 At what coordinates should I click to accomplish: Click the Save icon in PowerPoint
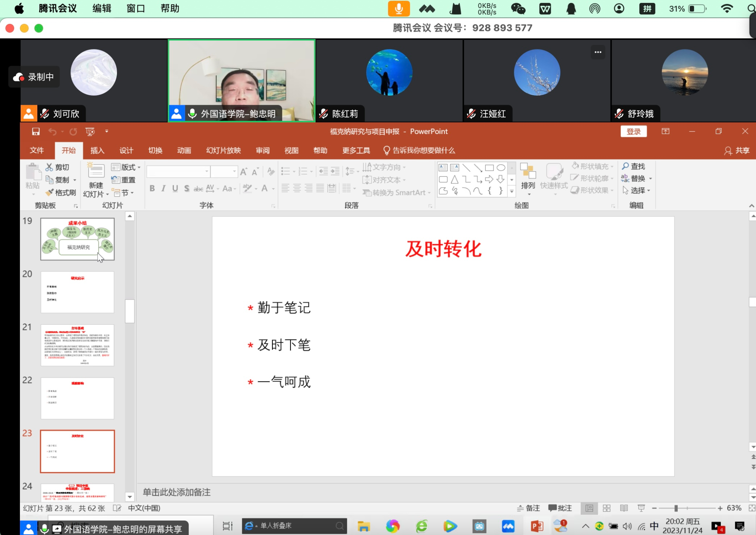(36, 131)
